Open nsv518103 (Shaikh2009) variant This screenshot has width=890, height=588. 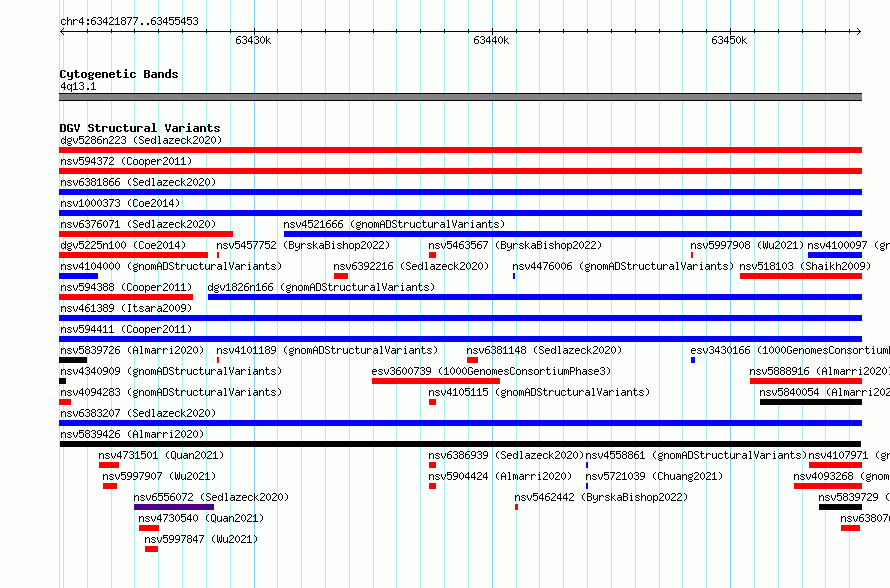click(x=805, y=266)
